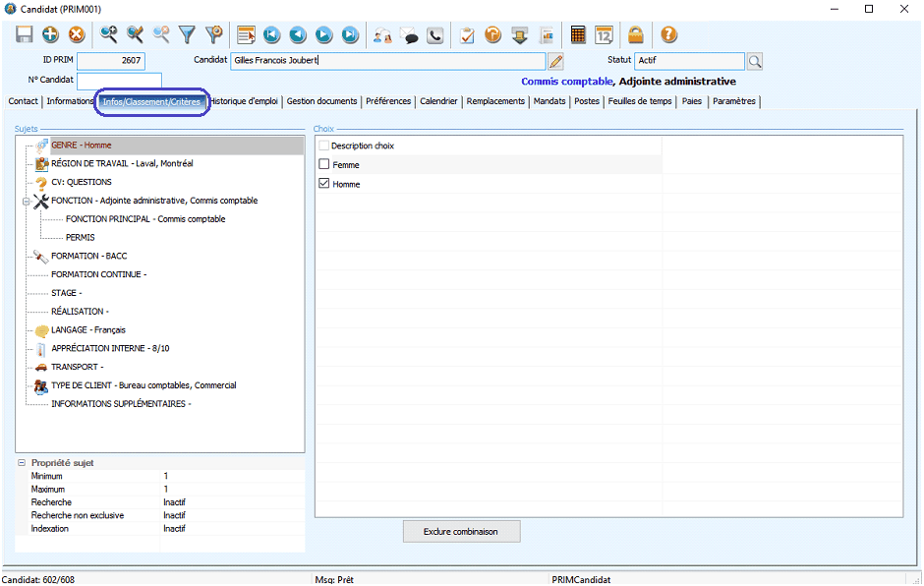The width and height of the screenshot is (924, 586).
Task: Click the Save floppy disk icon
Action: tap(25, 34)
